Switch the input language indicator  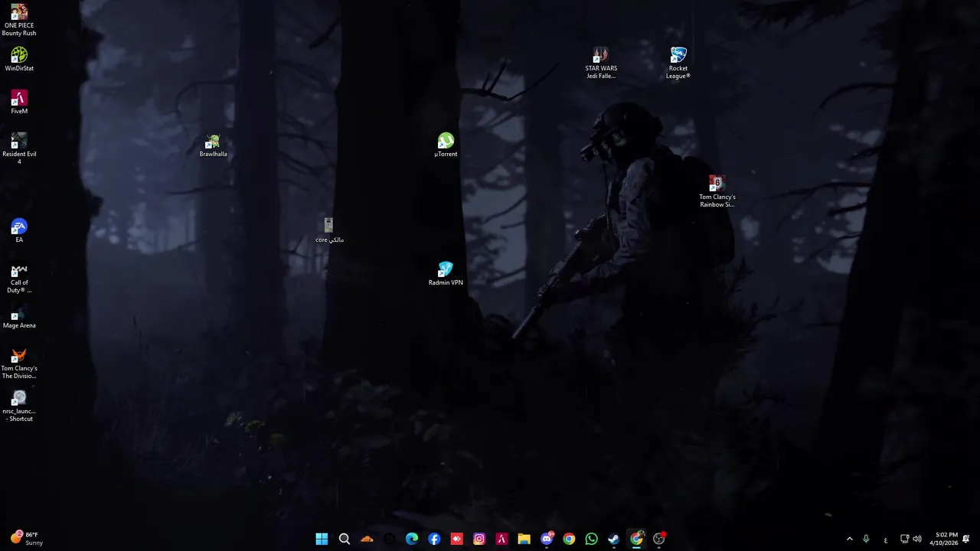pos(886,539)
